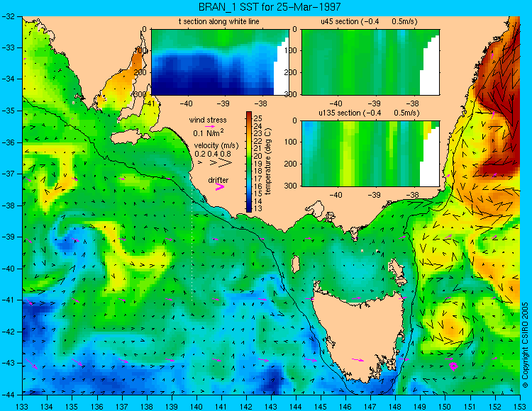Click the '25' value on the color bar

[258, 118]
